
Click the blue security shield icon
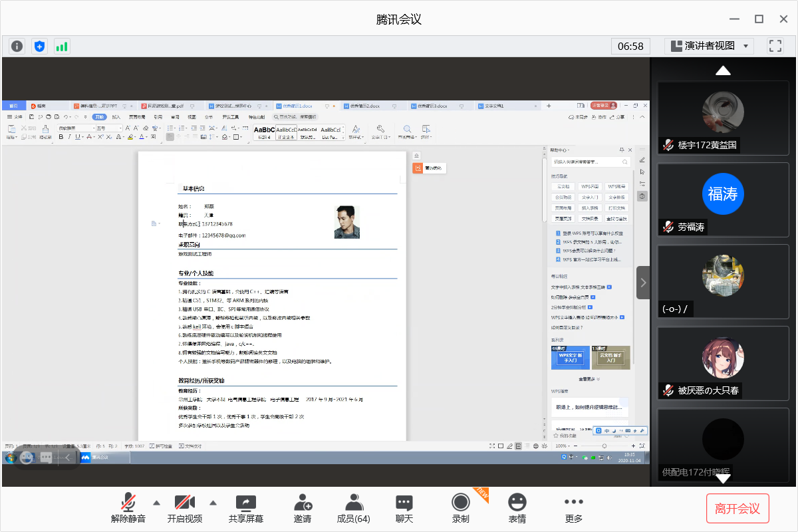(40, 46)
